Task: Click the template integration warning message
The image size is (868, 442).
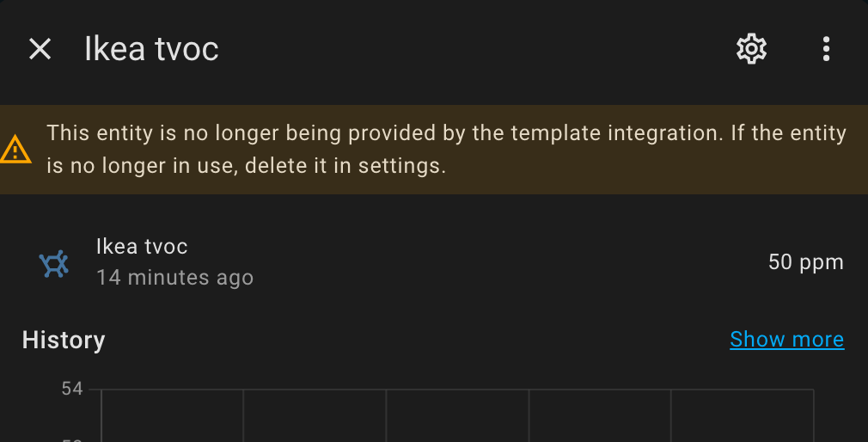Action: tap(446, 150)
